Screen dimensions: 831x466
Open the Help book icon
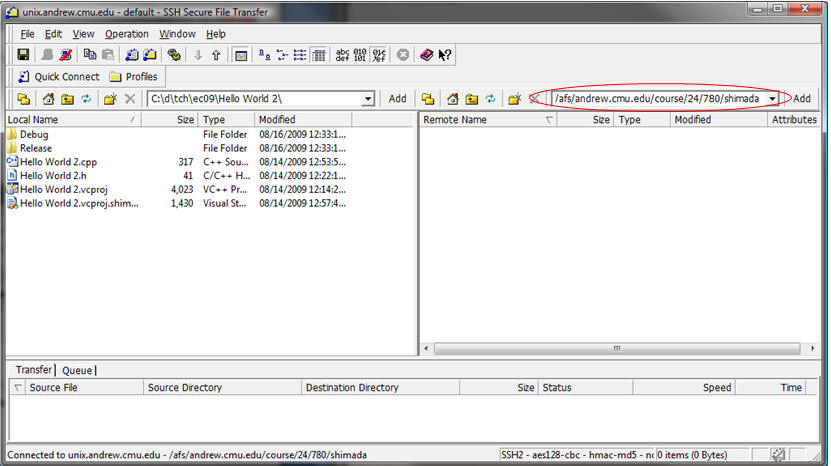pos(427,55)
